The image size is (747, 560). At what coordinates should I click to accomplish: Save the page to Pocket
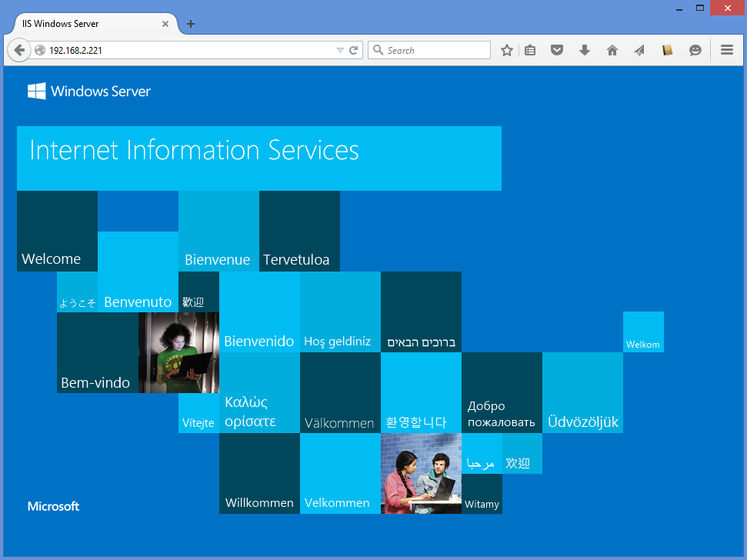(x=557, y=50)
